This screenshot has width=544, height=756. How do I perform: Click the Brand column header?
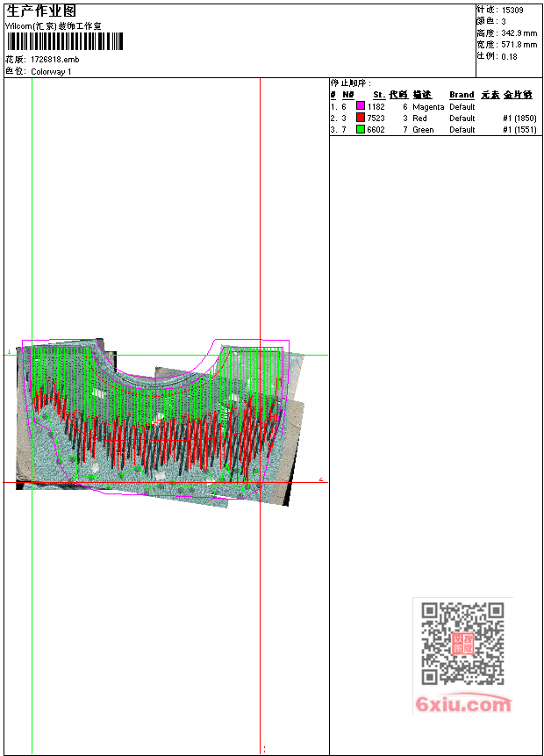click(462, 95)
